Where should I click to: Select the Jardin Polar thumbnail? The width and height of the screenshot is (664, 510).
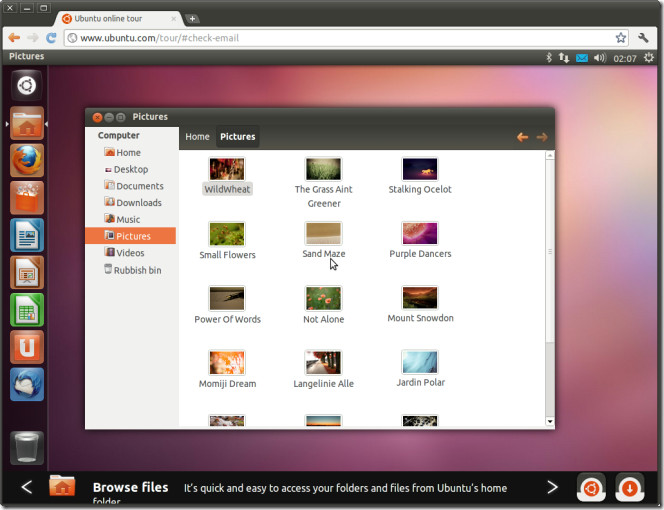(420, 362)
